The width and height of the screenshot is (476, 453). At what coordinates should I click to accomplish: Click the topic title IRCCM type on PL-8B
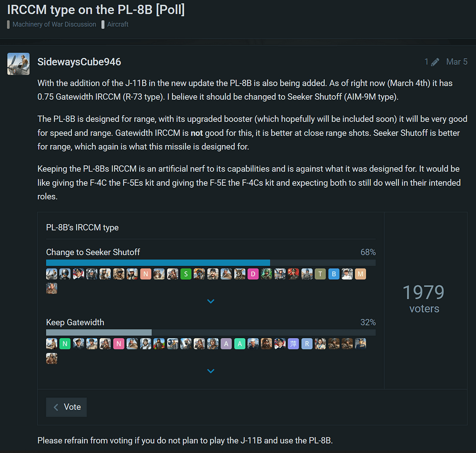96,10
